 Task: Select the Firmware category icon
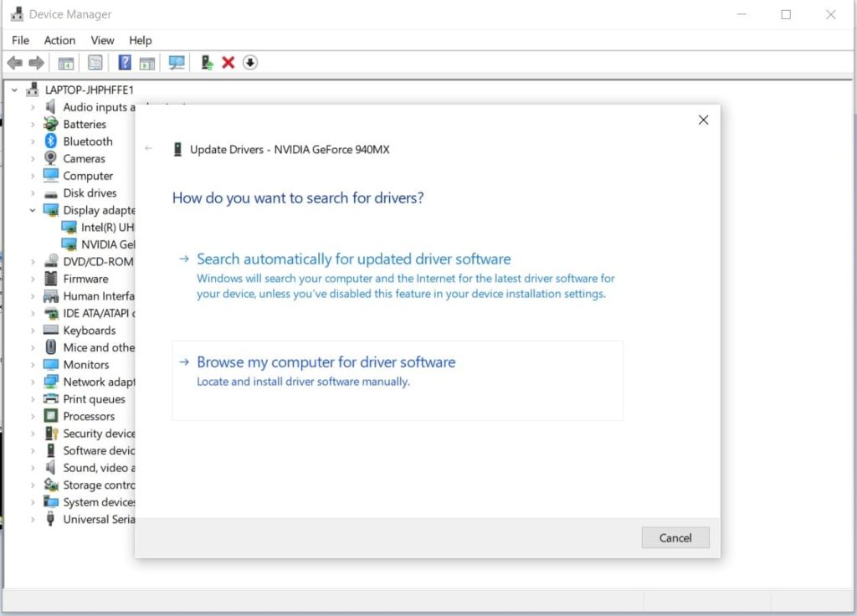click(51, 278)
